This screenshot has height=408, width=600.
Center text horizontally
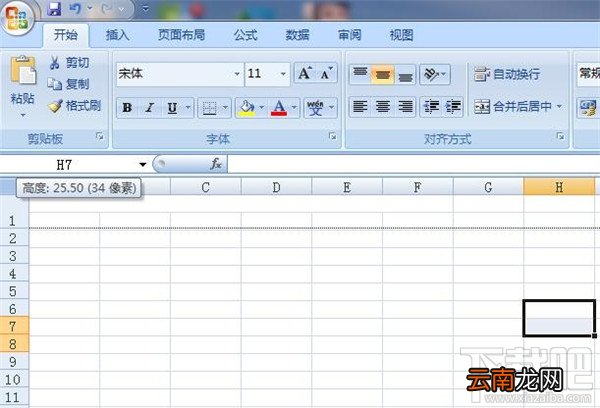383,106
